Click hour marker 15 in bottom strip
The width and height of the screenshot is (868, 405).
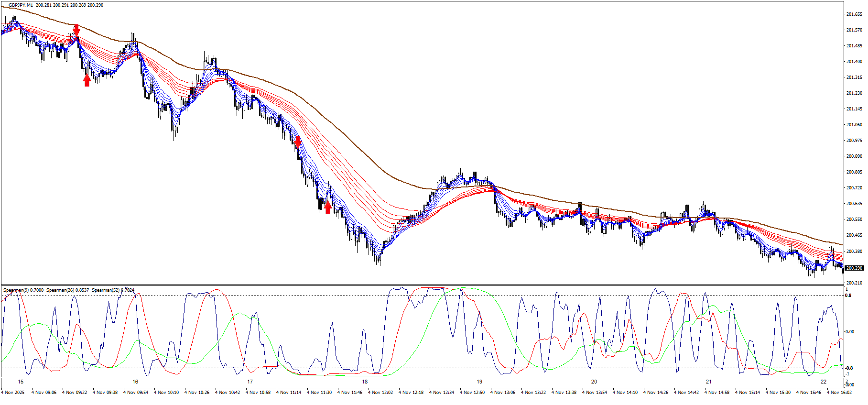pos(21,382)
